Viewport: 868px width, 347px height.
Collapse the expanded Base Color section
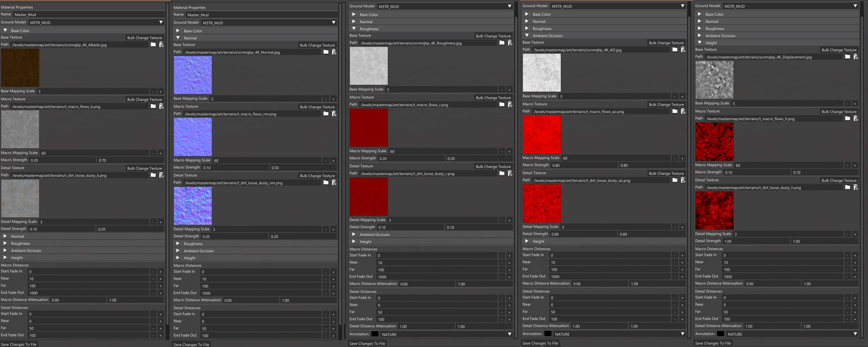point(5,30)
